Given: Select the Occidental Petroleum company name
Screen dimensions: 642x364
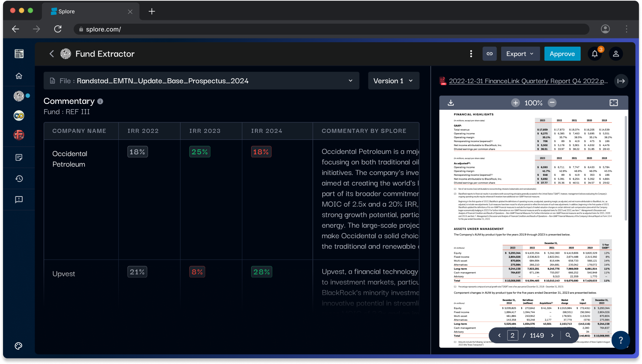Looking at the screenshot, I should (70, 159).
